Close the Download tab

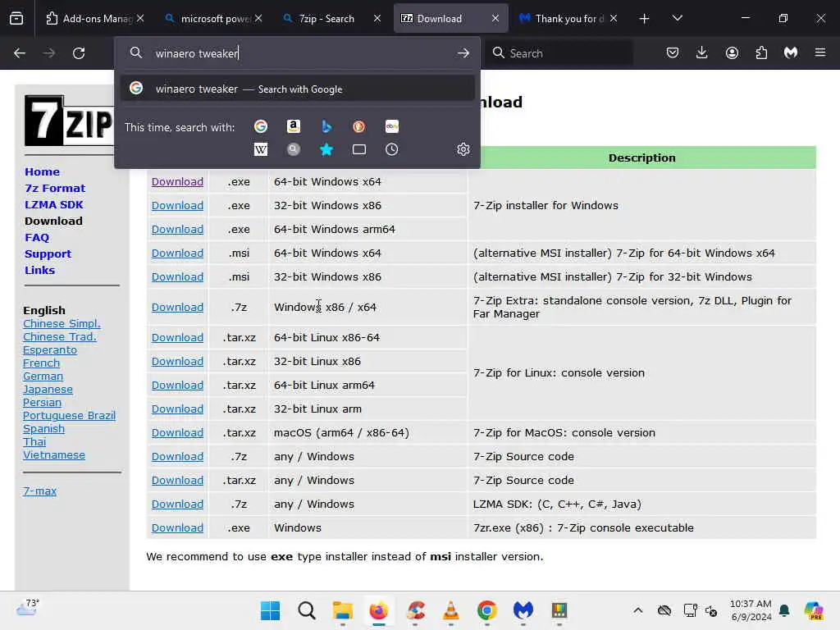(495, 19)
